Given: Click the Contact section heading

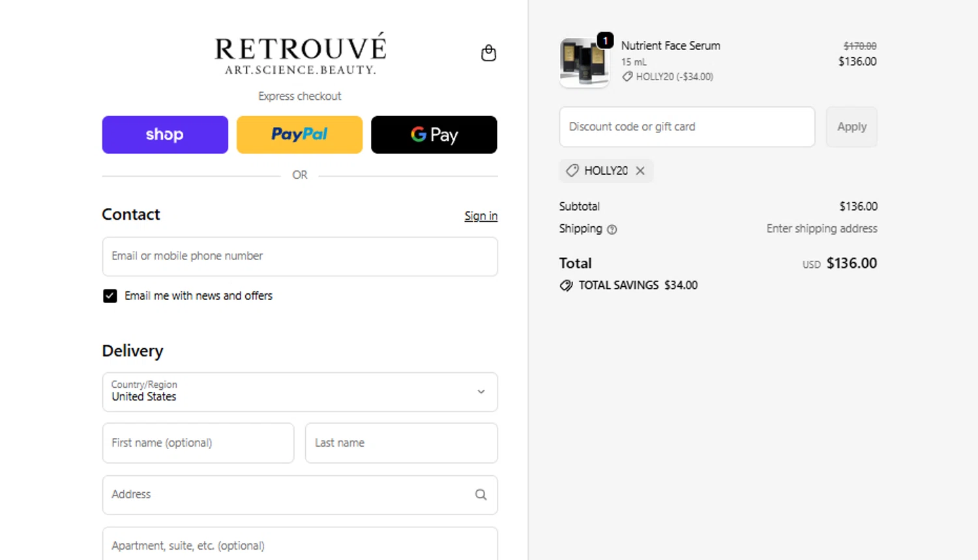Looking at the screenshot, I should [131, 214].
